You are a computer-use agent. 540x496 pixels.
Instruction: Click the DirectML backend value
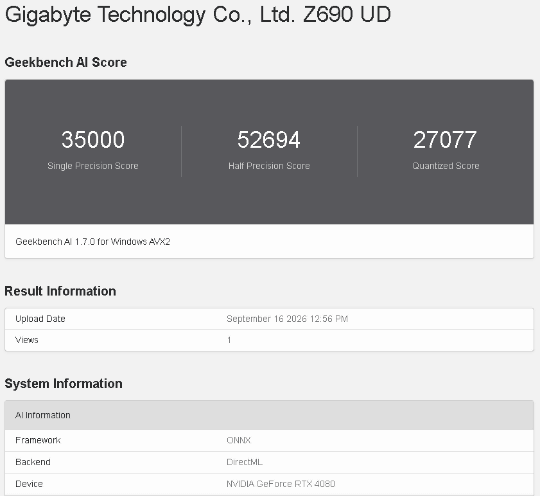point(245,462)
